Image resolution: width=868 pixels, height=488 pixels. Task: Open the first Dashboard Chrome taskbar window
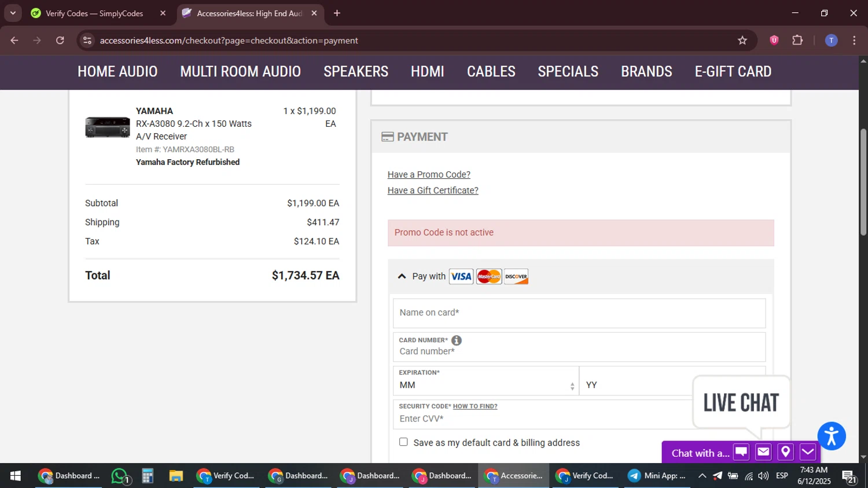[69, 476]
